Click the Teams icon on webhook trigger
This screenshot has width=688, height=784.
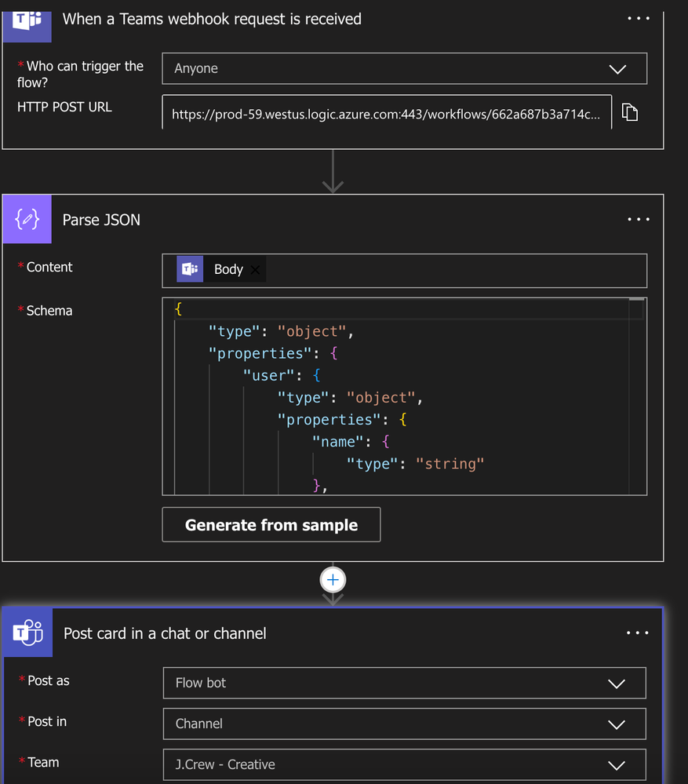27,23
